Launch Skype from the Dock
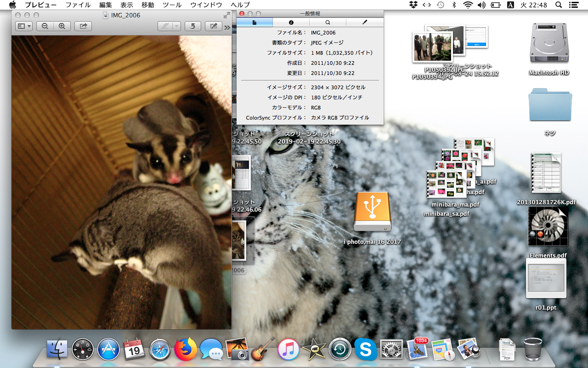 coord(366,350)
